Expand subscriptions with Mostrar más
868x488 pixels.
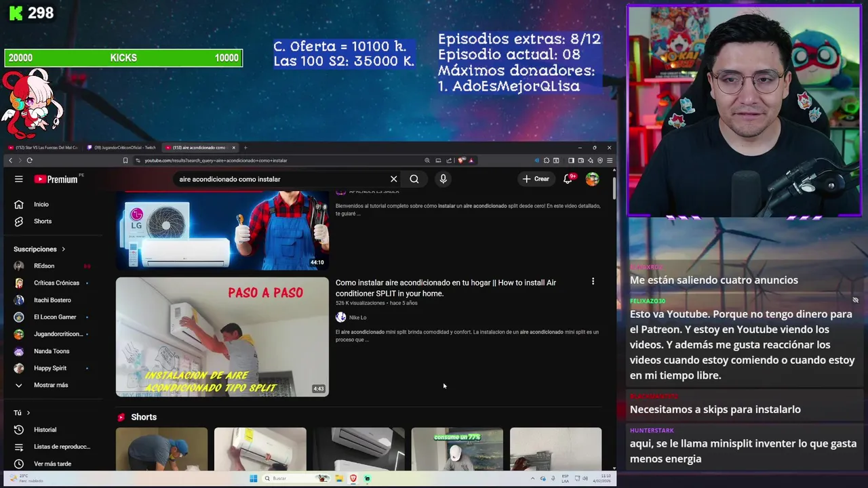51,385
